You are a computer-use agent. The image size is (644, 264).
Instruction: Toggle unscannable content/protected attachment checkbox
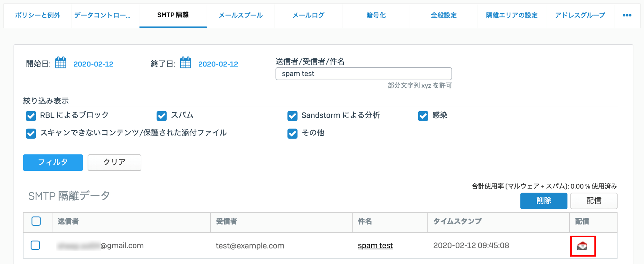pos(31,133)
